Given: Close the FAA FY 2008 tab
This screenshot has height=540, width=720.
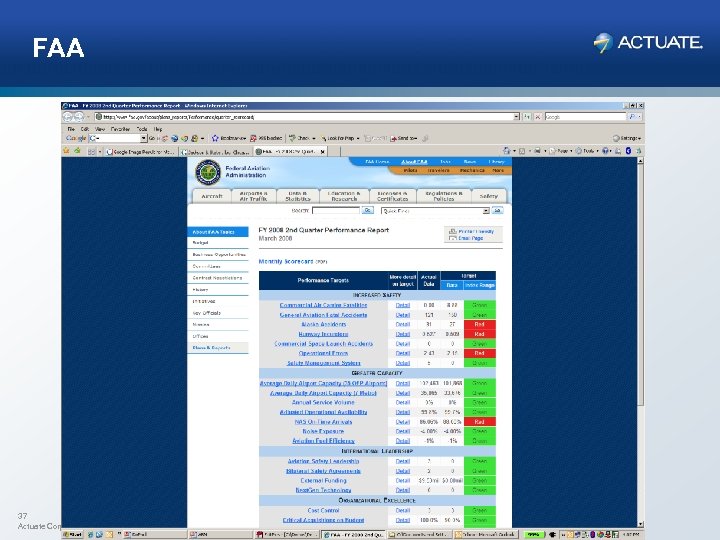Looking at the screenshot, I should 323,152.
